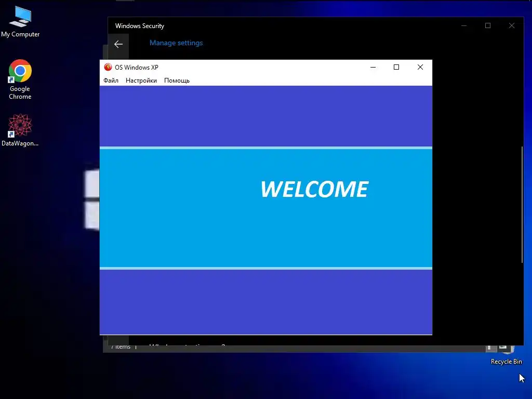Image resolution: width=532 pixels, height=399 pixels.
Task: Maximize the OS Windows XP window
Action: tap(396, 67)
